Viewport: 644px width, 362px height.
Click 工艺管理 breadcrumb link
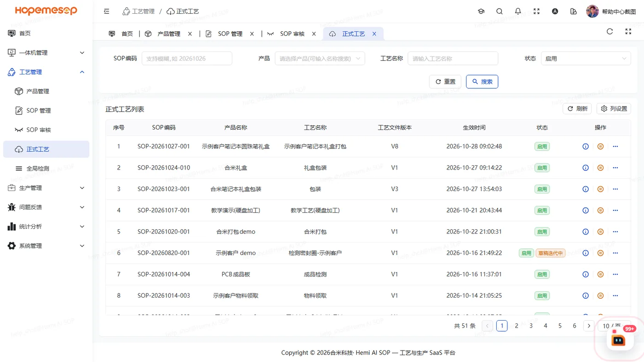coord(139,11)
